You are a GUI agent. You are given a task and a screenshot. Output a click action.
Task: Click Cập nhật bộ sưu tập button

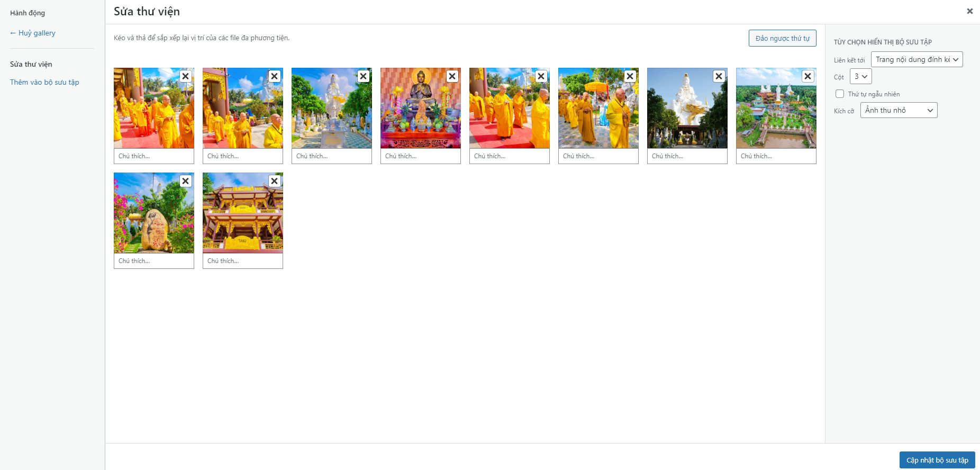[937, 460]
